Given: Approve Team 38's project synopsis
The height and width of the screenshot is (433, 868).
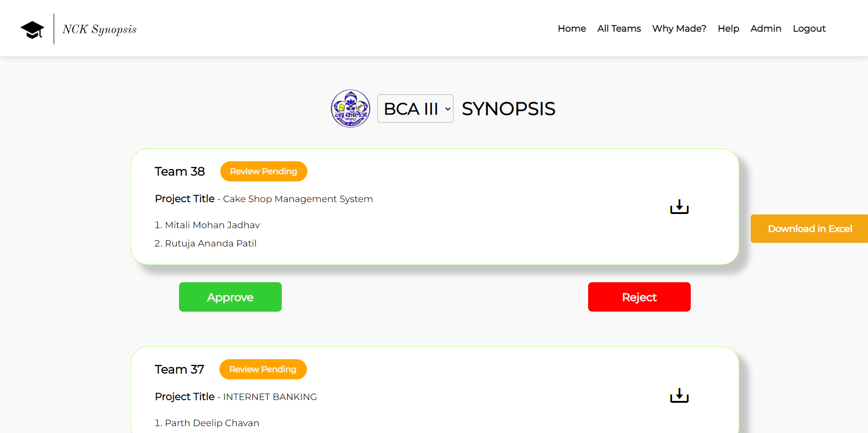Looking at the screenshot, I should click(230, 297).
